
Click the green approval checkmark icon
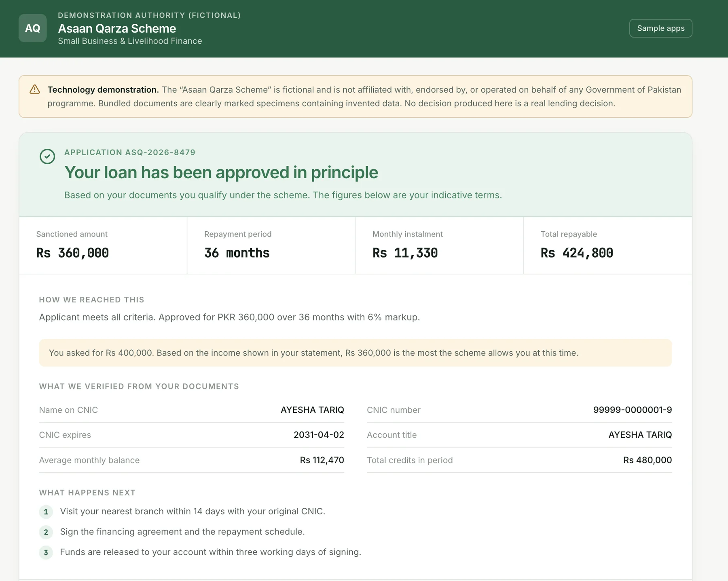click(47, 156)
